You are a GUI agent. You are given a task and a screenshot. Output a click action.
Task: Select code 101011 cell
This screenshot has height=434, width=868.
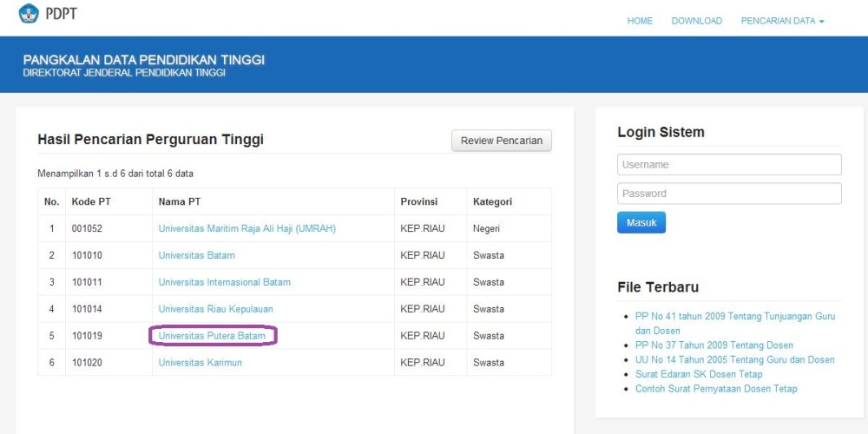point(87,282)
